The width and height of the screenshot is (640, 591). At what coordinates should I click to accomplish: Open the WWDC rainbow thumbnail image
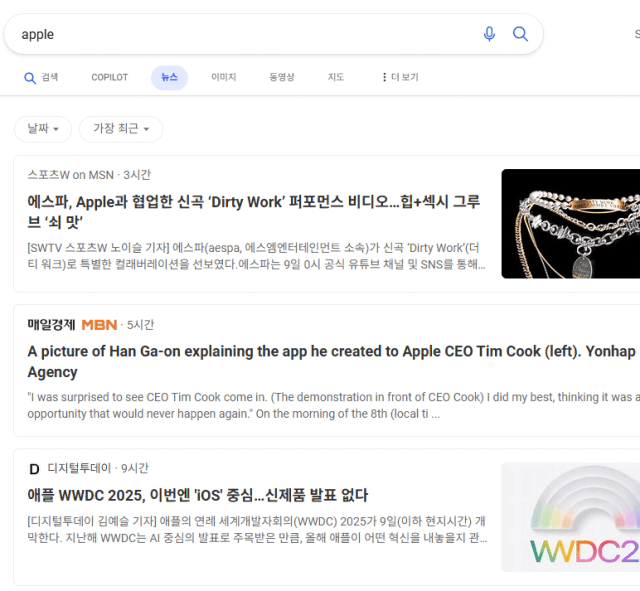coord(571,517)
